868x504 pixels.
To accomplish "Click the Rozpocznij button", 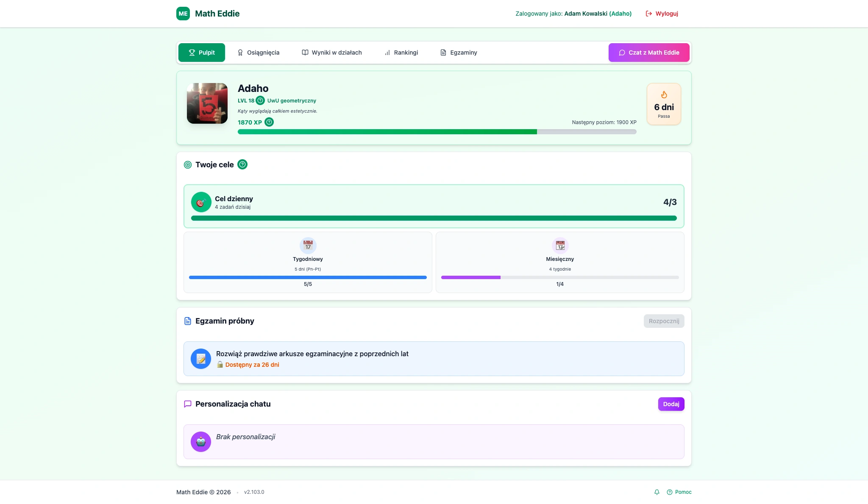I will pyautogui.click(x=664, y=321).
